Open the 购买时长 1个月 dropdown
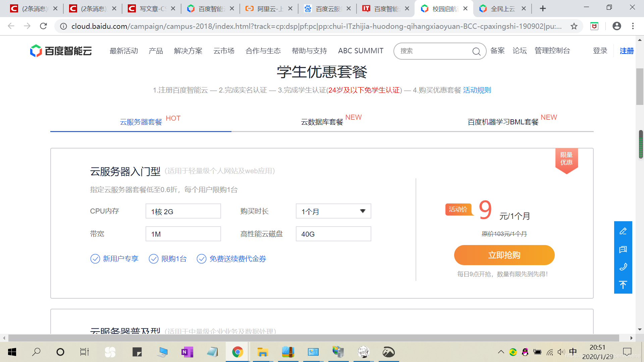 333,211
